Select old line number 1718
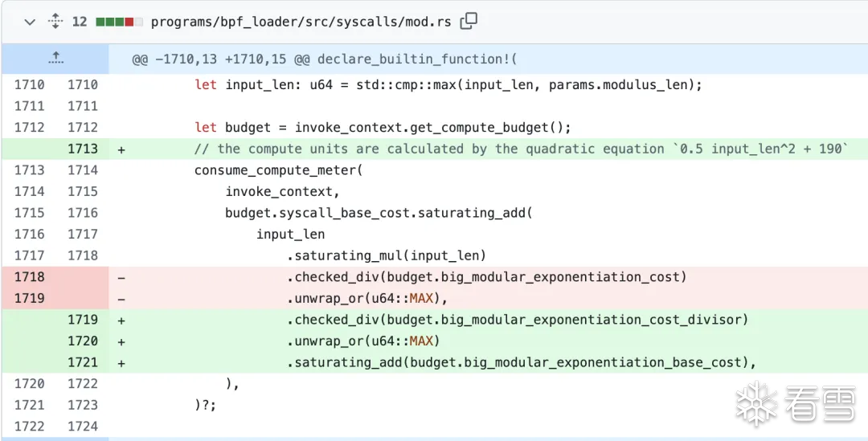This screenshot has width=868, height=441. (x=30, y=276)
